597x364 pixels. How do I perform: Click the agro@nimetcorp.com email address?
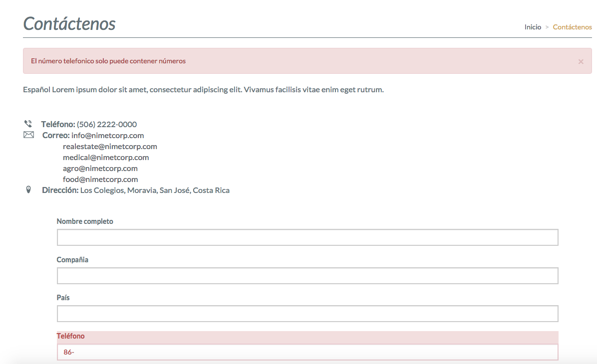[100, 169]
